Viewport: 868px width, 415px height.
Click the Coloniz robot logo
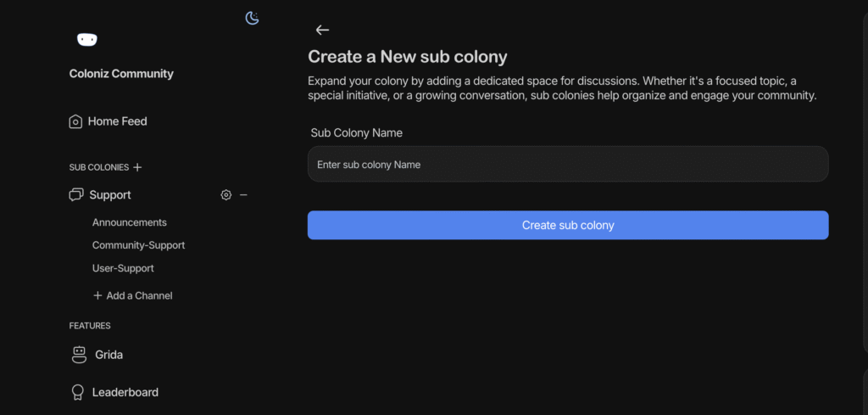coord(87,40)
